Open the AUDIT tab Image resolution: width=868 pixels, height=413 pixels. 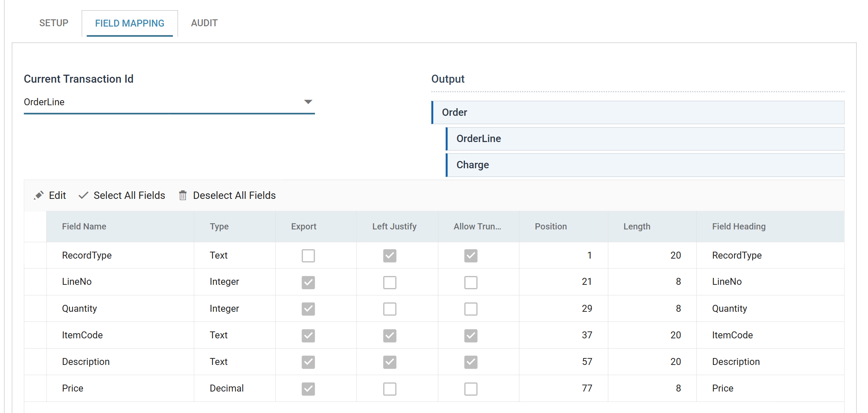click(204, 23)
